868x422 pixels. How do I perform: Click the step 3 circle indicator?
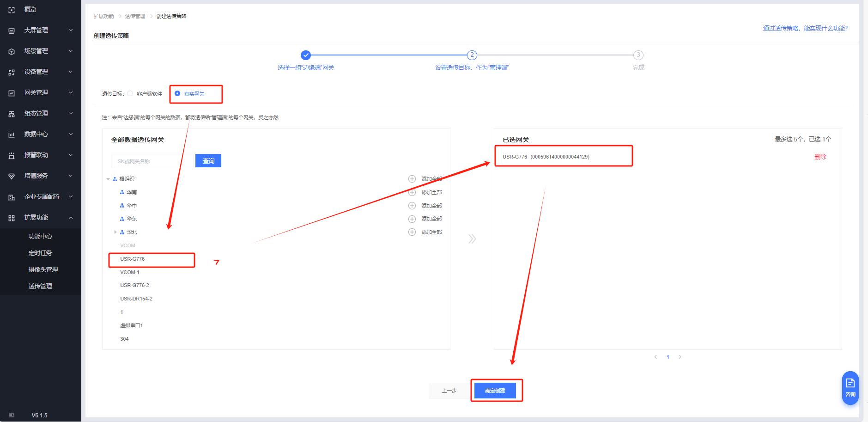coord(638,55)
